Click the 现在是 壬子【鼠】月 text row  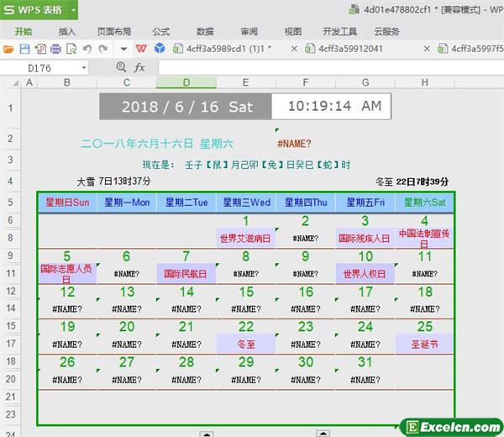(246, 165)
